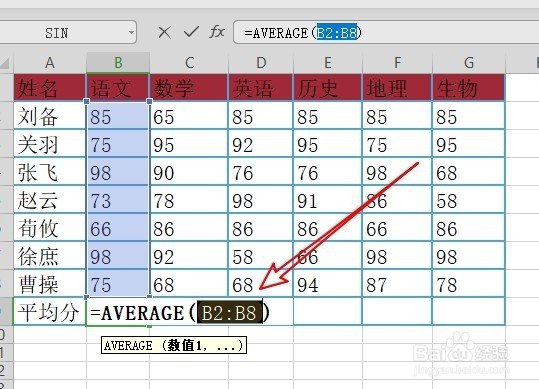
Task: Select the name cell 赵云
Action: point(50,200)
